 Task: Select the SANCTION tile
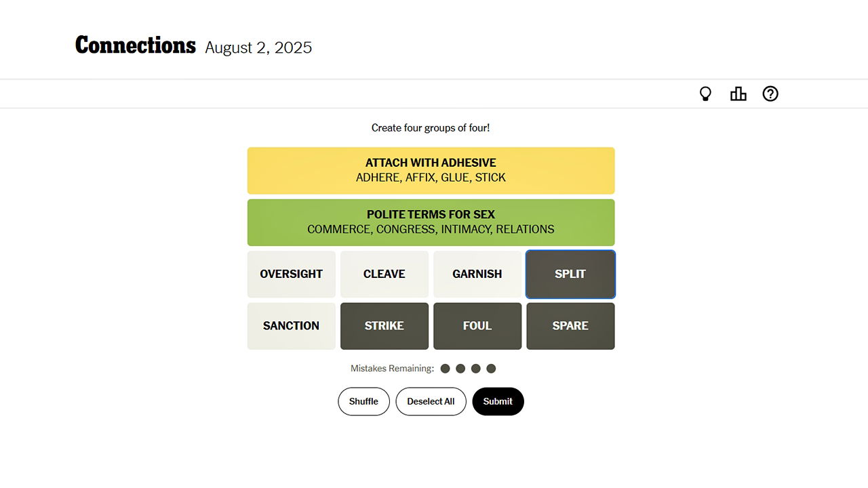pyautogui.click(x=291, y=326)
